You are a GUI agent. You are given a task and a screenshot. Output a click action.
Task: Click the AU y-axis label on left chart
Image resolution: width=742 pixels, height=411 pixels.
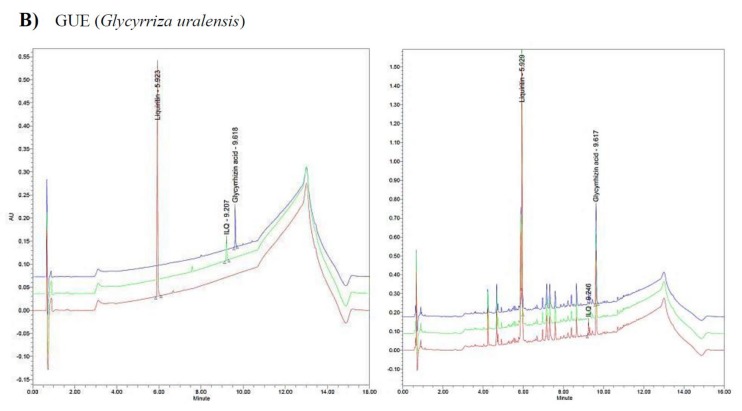point(11,217)
